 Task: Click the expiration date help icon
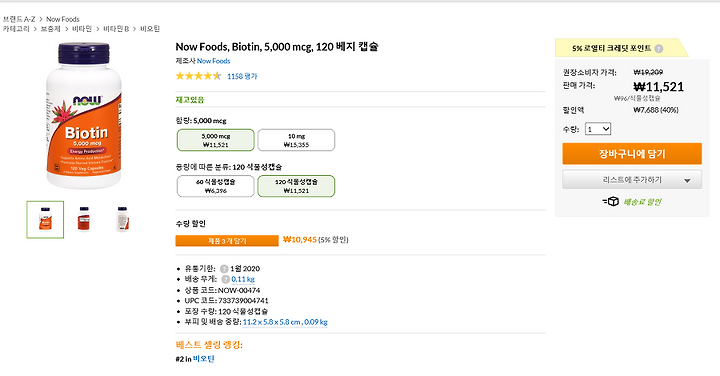coord(224,269)
